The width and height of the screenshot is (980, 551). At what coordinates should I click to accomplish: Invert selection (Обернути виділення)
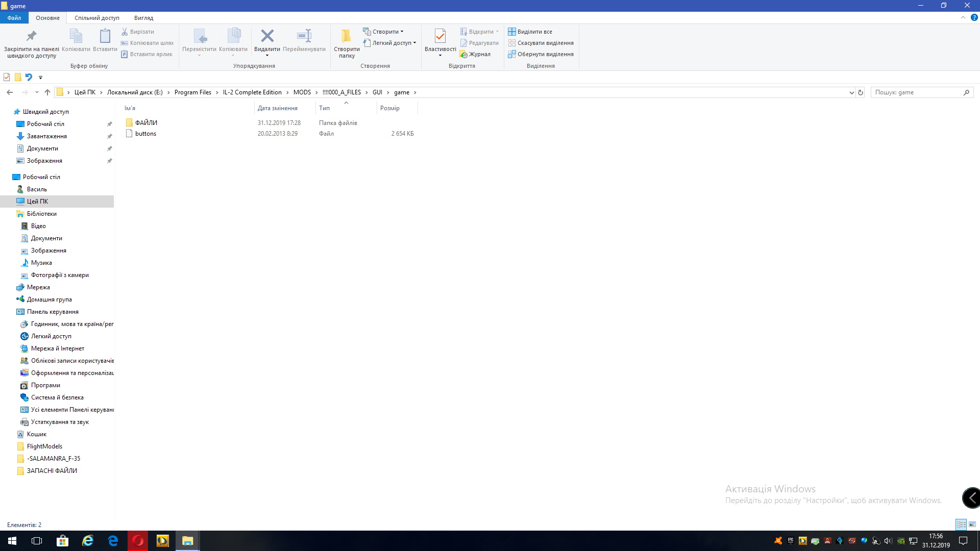(x=545, y=54)
